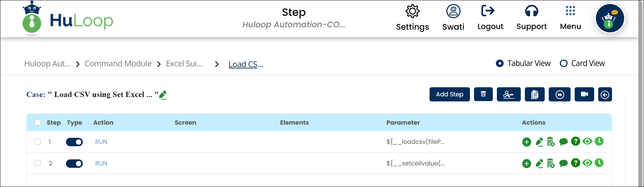This screenshot has height=187, width=644.
Task: Click the back arrow circle button
Action: click(x=605, y=95)
